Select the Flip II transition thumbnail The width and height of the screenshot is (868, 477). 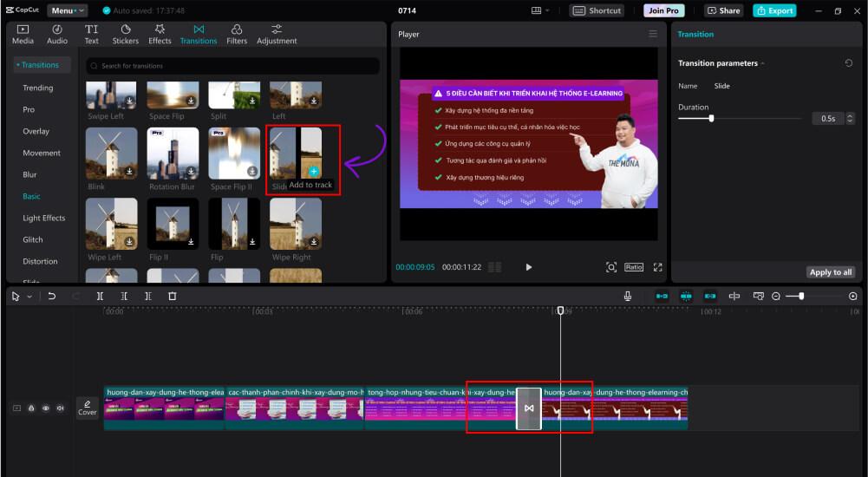tap(173, 224)
